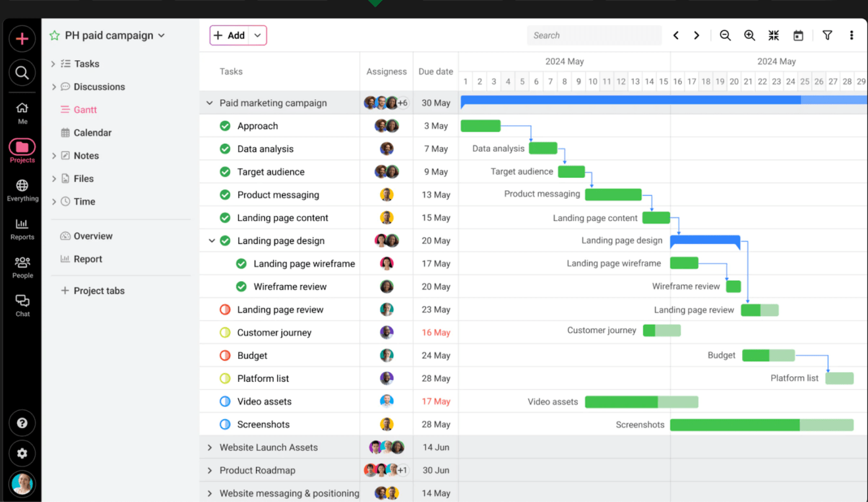Go to previous period with left arrow
868x502 pixels.
676,35
